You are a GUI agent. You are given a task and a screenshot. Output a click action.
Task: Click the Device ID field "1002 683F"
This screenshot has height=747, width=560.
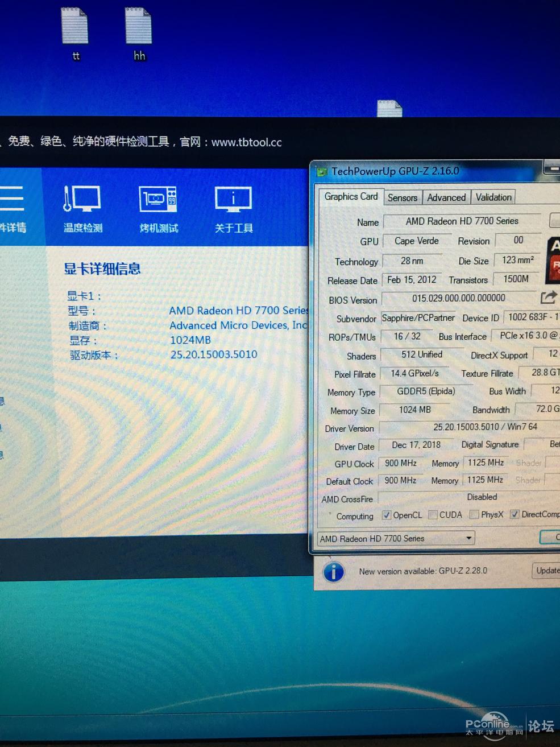(532, 317)
